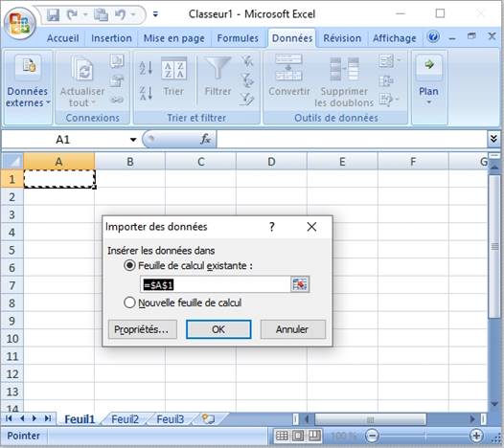
Task: Select row 12 header
Action: (x=11, y=374)
